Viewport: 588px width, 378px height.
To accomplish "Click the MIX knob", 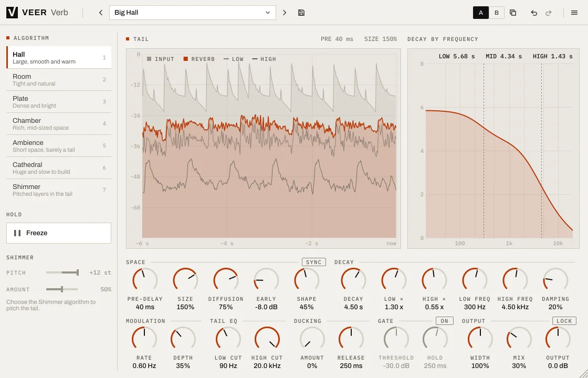I will (519, 339).
